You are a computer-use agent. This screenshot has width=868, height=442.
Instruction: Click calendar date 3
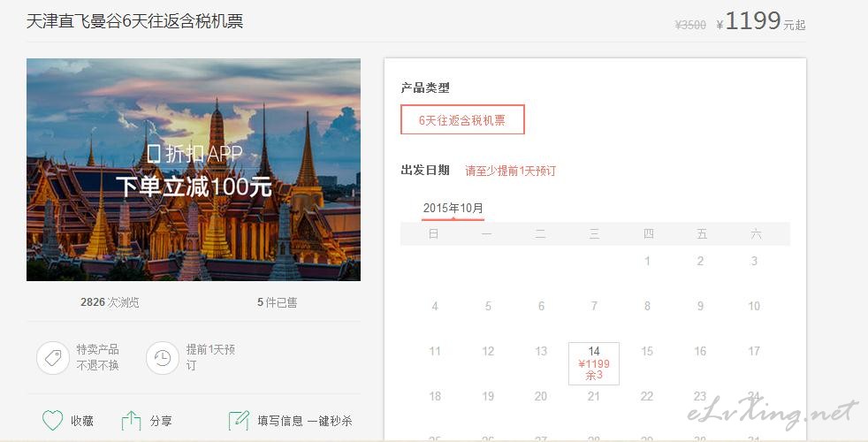pos(754,261)
